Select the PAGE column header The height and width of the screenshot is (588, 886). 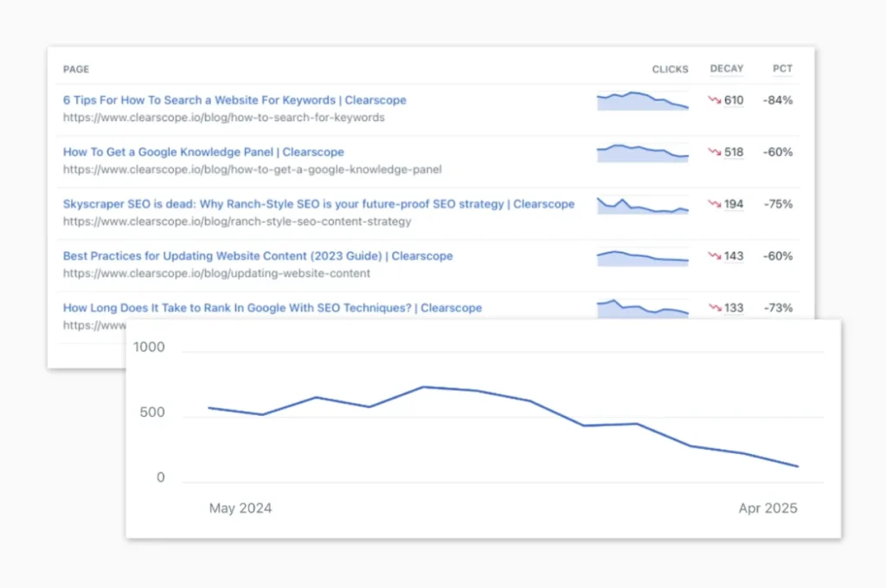(x=75, y=69)
